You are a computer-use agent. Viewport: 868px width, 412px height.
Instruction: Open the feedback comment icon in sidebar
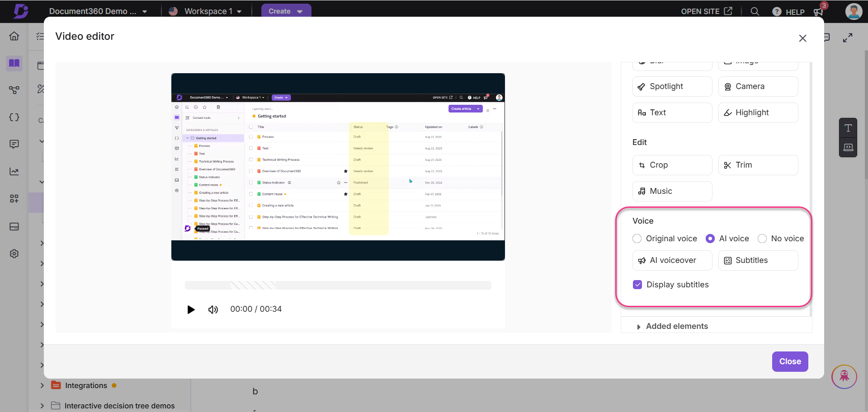click(x=14, y=145)
